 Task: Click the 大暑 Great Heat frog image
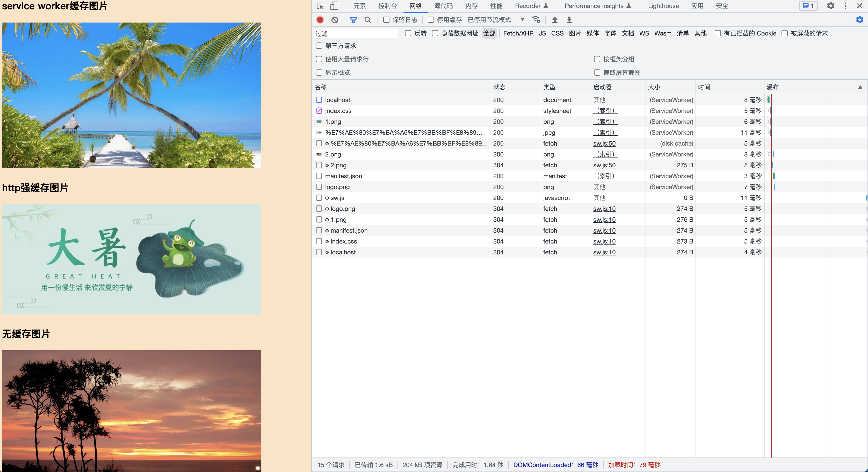click(131, 259)
